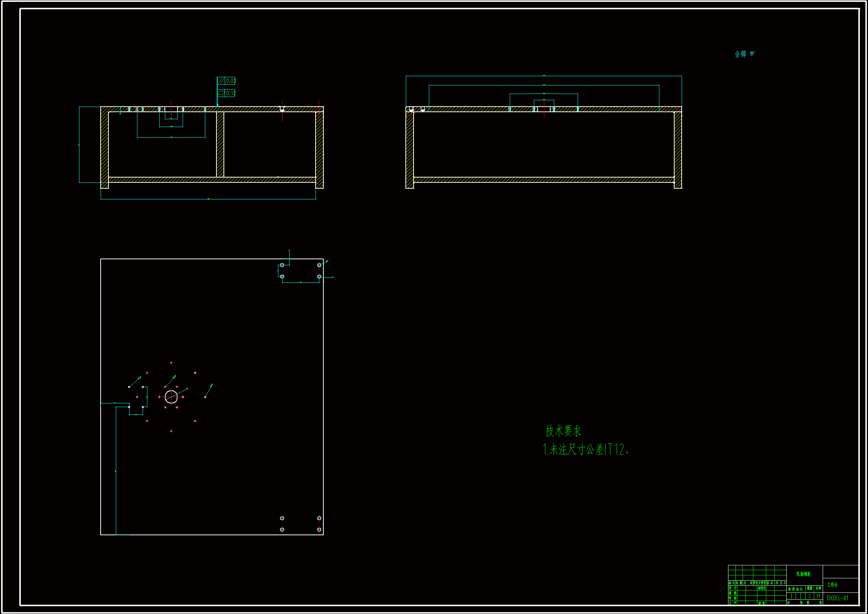Click the 工作台 part name cell

[832, 585]
